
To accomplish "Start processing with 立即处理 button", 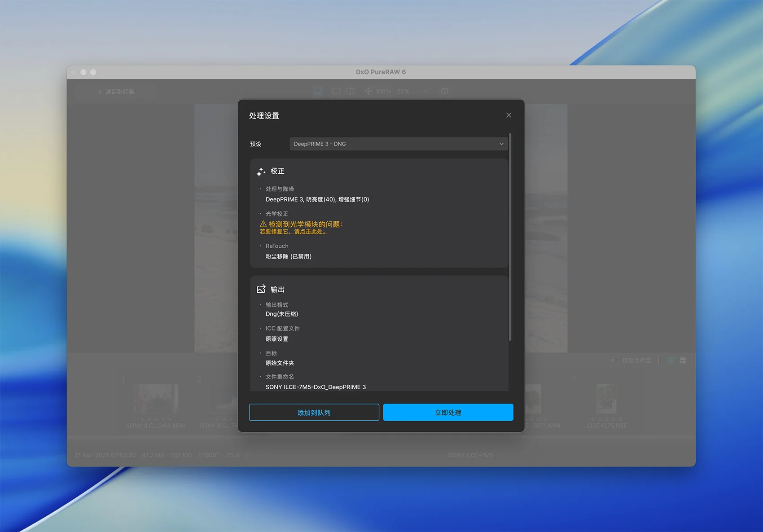I will [448, 413].
